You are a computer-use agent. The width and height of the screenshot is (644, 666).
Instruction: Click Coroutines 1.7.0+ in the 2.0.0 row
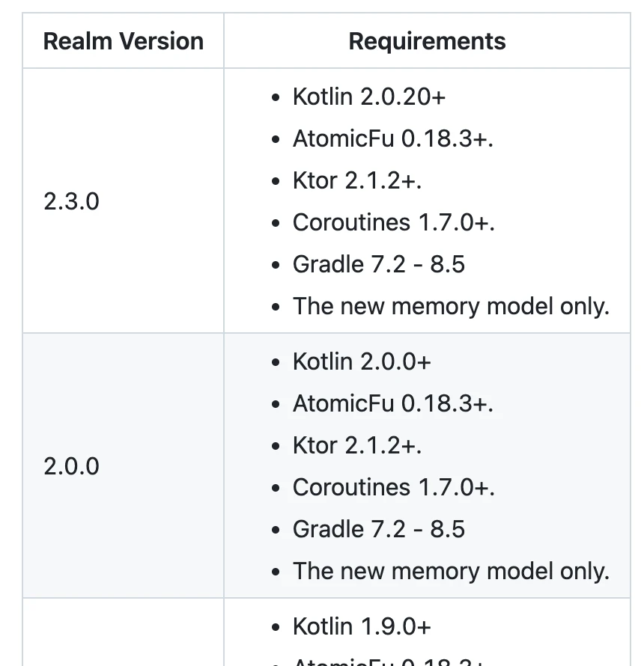click(x=394, y=487)
